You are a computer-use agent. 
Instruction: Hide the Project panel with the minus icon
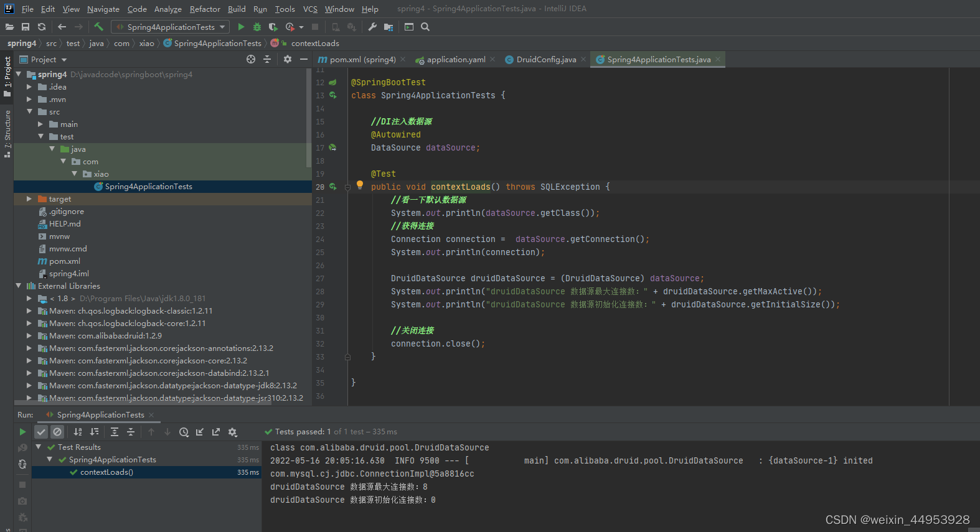pos(304,59)
